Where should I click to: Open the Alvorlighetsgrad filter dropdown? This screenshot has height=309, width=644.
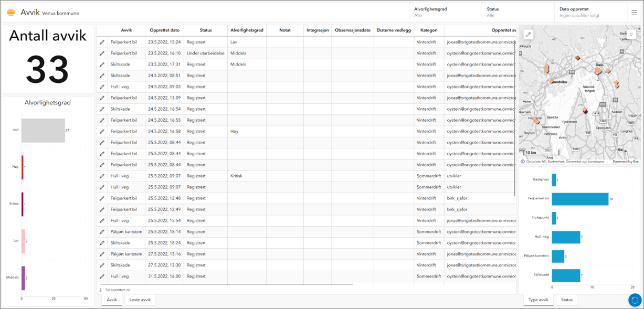pos(445,13)
